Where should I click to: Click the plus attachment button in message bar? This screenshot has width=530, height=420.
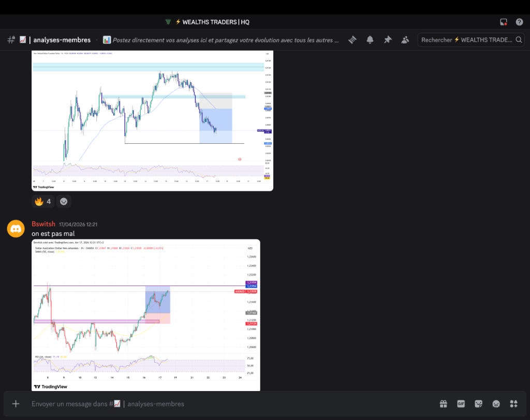click(x=16, y=404)
